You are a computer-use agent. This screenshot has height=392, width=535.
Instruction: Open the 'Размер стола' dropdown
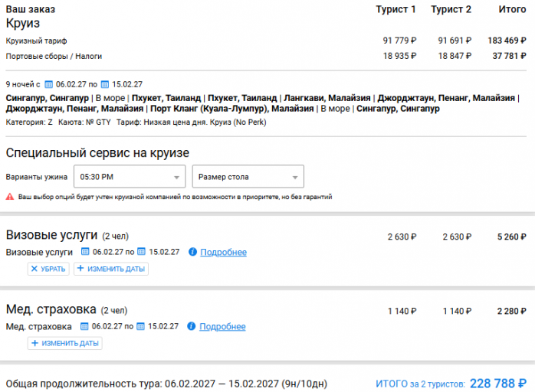[248, 177]
